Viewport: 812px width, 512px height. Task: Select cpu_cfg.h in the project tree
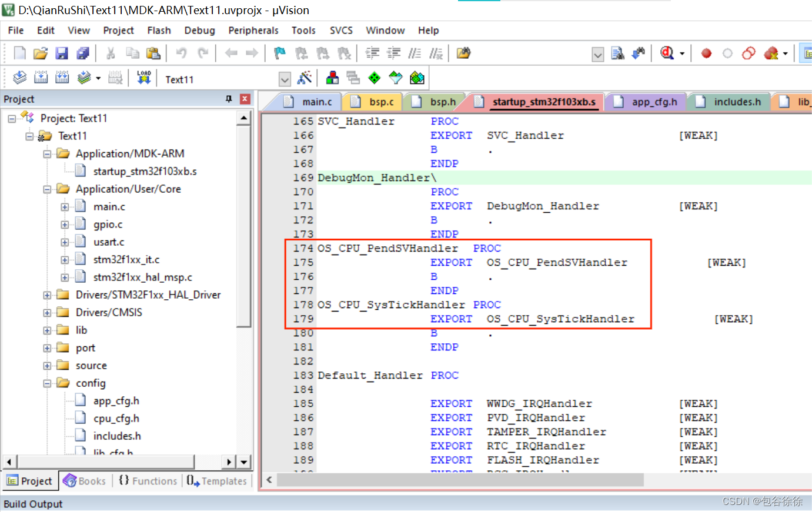[x=116, y=419]
